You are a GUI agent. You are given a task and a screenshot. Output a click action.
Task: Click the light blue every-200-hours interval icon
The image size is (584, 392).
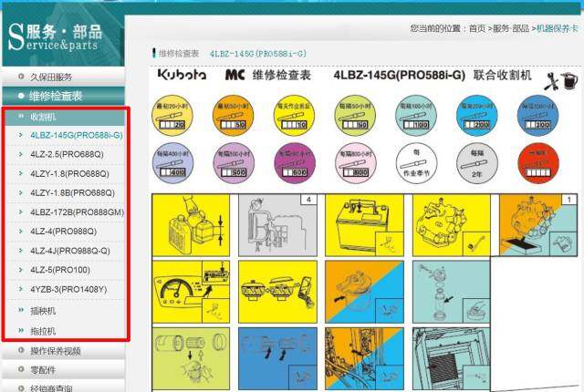tap(476, 115)
